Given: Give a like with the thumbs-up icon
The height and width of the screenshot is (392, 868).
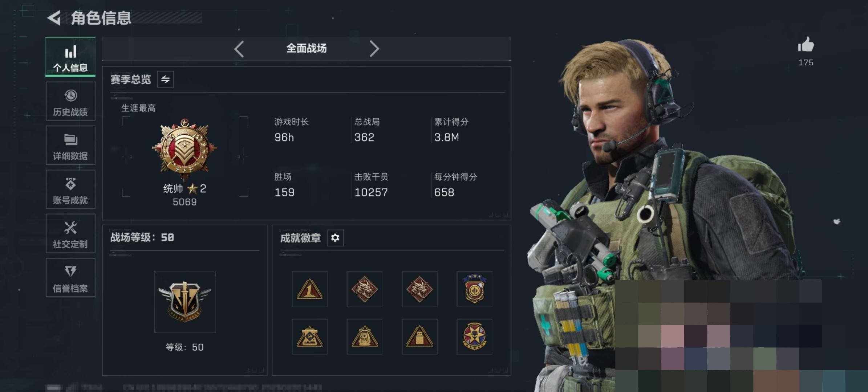Looking at the screenshot, I should [x=806, y=45].
